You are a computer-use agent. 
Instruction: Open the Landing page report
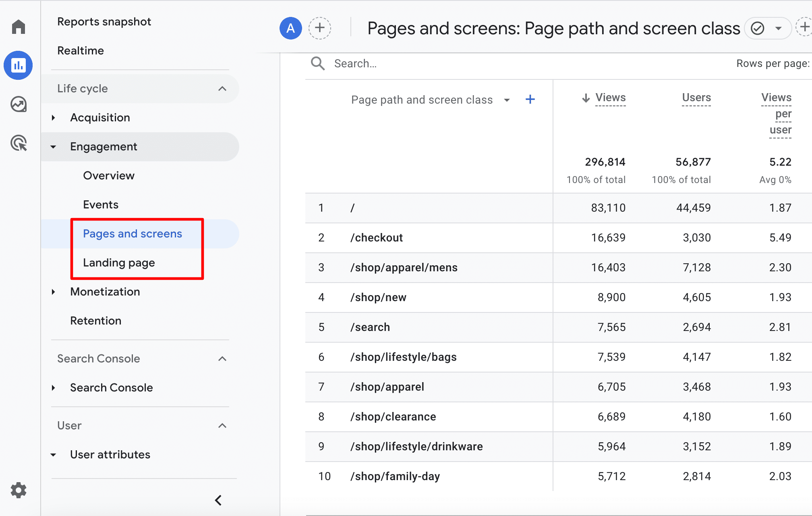119,262
